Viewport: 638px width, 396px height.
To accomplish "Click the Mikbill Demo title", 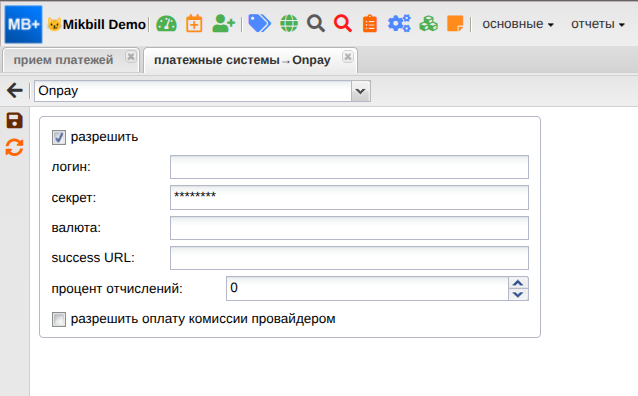I will pyautogui.click(x=104, y=24).
